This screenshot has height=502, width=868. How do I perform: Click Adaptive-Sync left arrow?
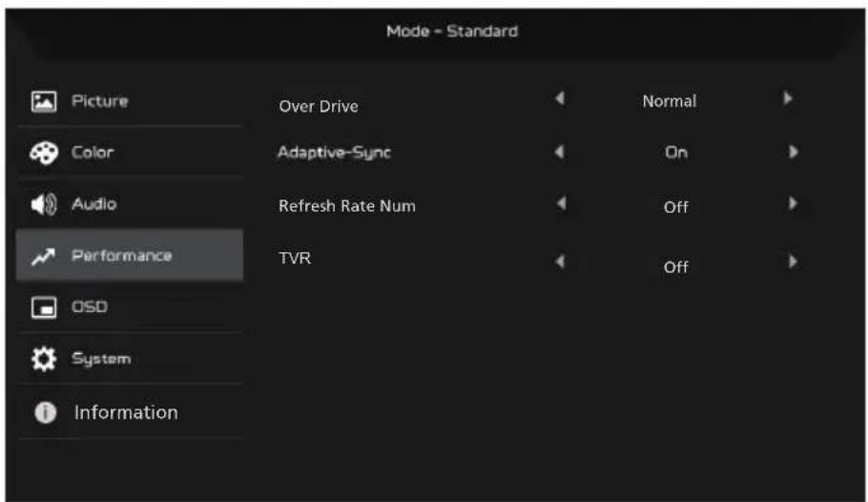coord(560,152)
